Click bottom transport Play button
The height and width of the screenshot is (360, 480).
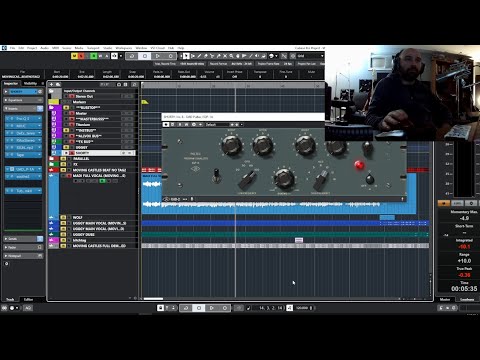click(x=212, y=308)
